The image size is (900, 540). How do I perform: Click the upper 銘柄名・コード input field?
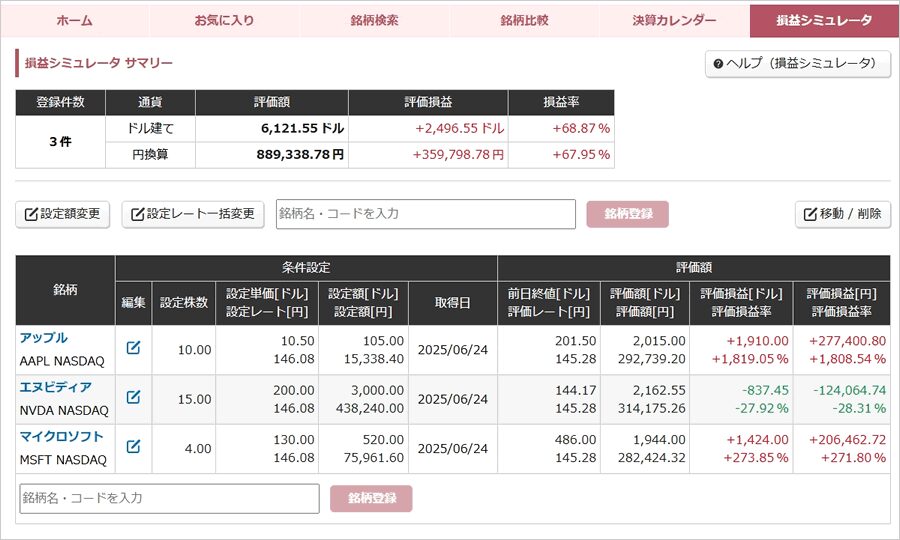coord(426,214)
